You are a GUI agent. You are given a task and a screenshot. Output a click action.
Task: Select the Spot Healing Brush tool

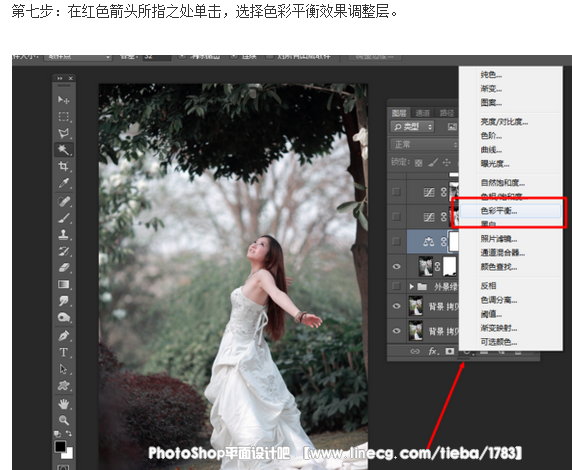point(63,201)
